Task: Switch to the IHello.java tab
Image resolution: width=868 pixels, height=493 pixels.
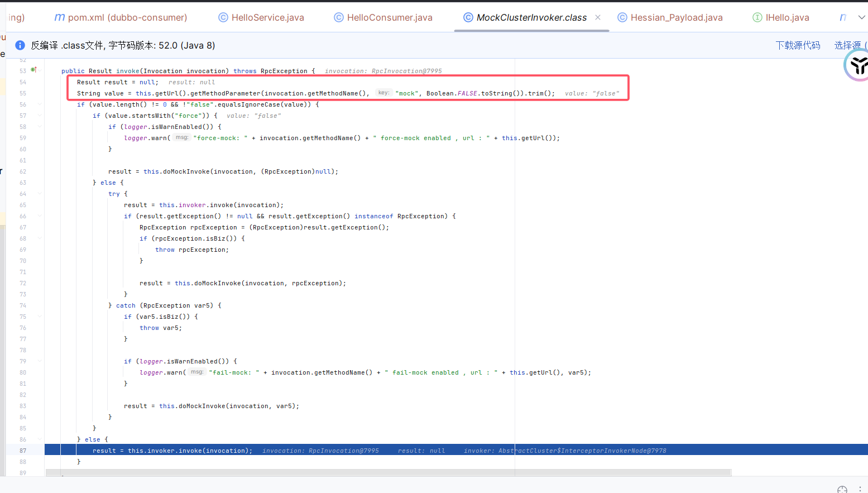Action: pos(781,17)
